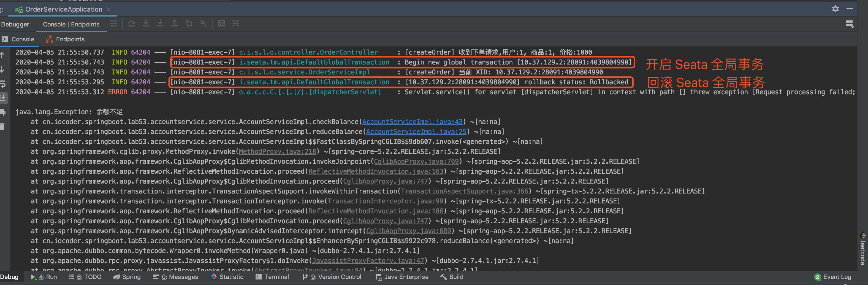Click the Force Step Into icon
868x285 pixels.
[x=160, y=24]
